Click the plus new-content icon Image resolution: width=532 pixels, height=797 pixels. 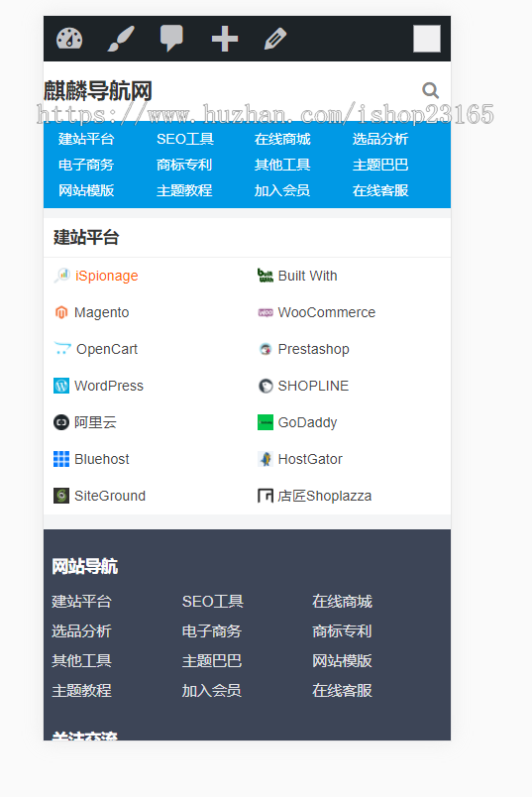[x=225, y=39]
